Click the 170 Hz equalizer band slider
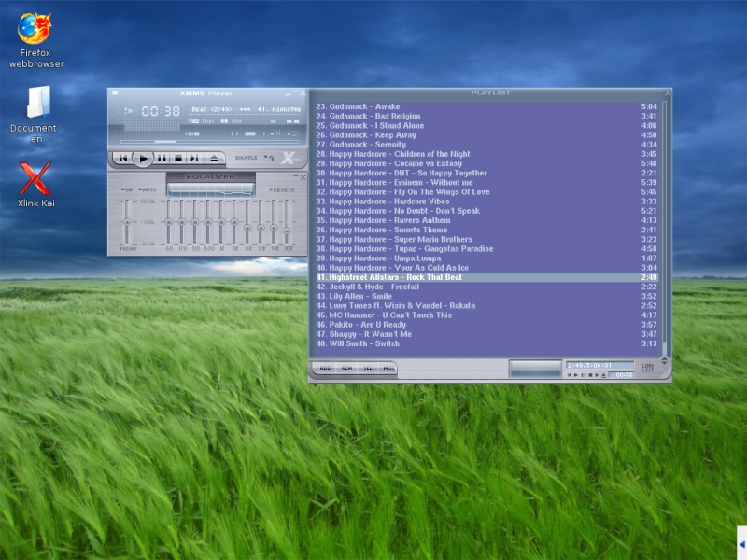The height and width of the screenshot is (560, 747). (181, 222)
